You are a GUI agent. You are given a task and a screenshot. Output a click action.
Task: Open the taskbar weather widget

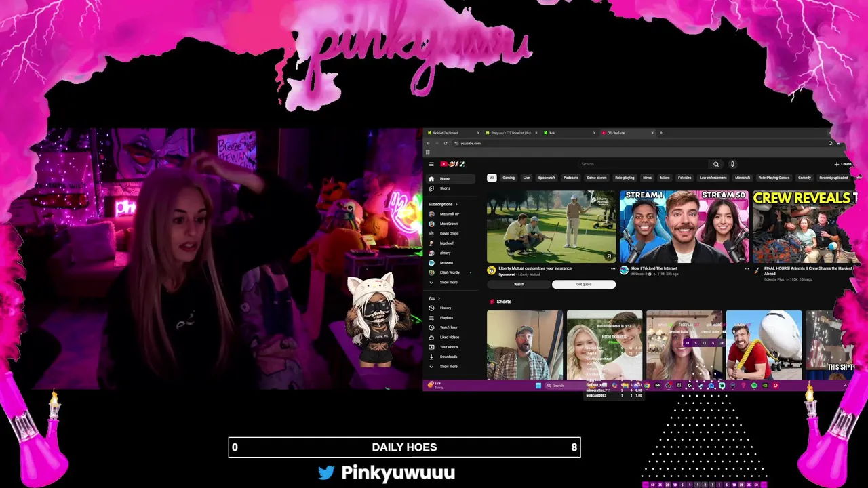(x=436, y=386)
